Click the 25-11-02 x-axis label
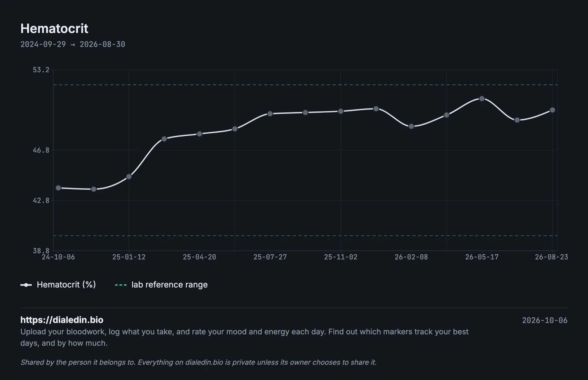This screenshot has height=380, width=588. pyautogui.click(x=341, y=257)
